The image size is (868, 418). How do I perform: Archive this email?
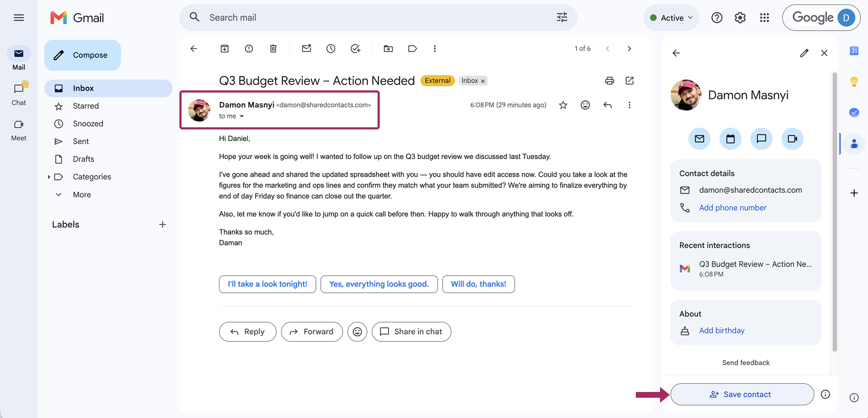(x=225, y=48)
